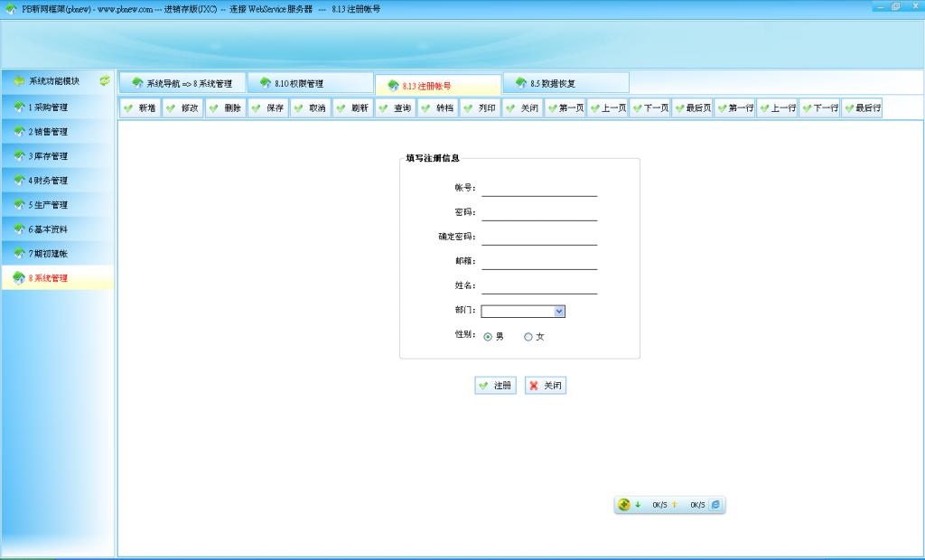Click the 修改 (Edit) toolbar button
The height and width of the screenshot is (560, 925).
[x=182, y=108]
